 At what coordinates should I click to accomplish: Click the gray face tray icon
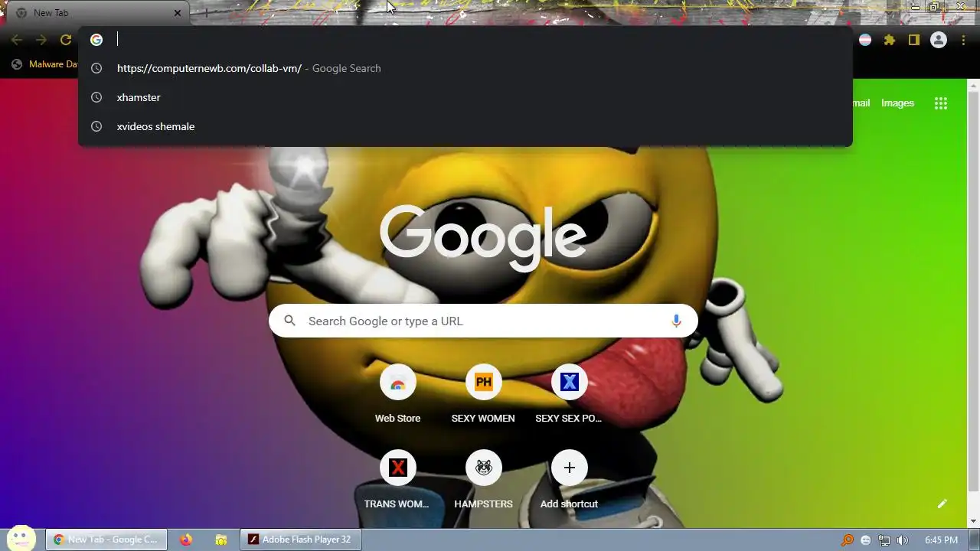866,540
